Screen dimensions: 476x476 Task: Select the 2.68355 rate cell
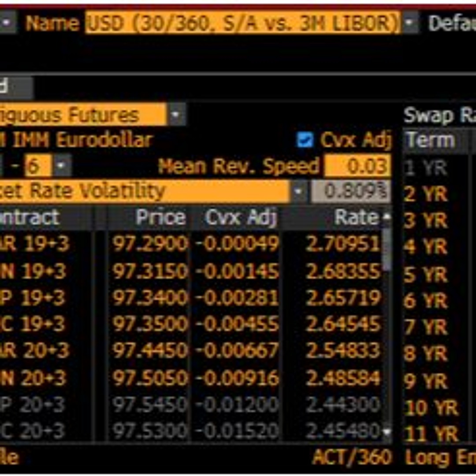(343, 271)
